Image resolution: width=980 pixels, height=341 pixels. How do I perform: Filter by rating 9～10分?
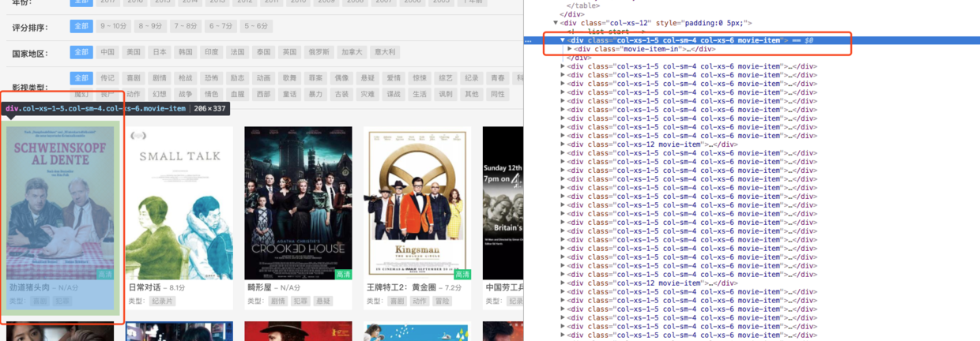pyautogui.click(x=113, y=26)
